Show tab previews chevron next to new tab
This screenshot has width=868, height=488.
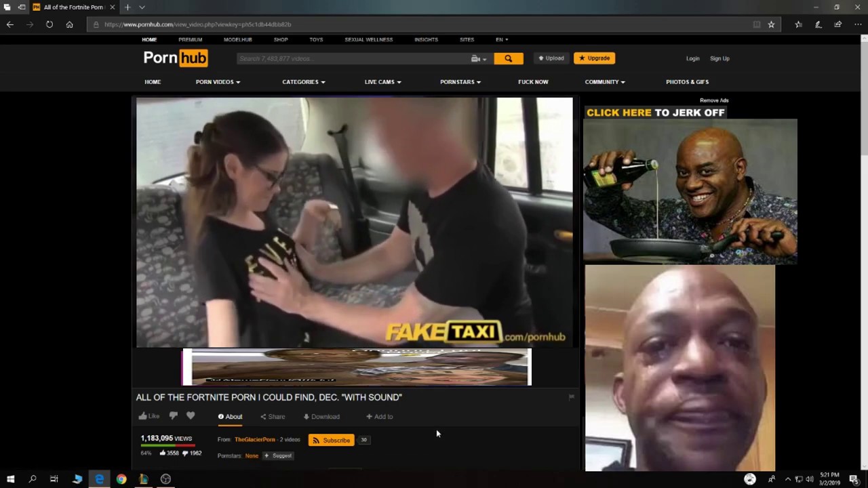tap(142, 7)
